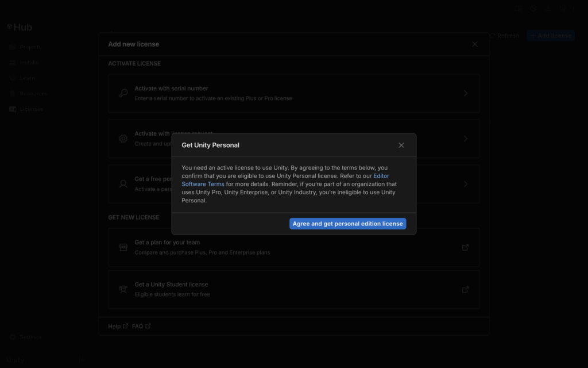This screenshot has height=368, width=588.
Task: Open external link icon for team plan
Action: 466,247
